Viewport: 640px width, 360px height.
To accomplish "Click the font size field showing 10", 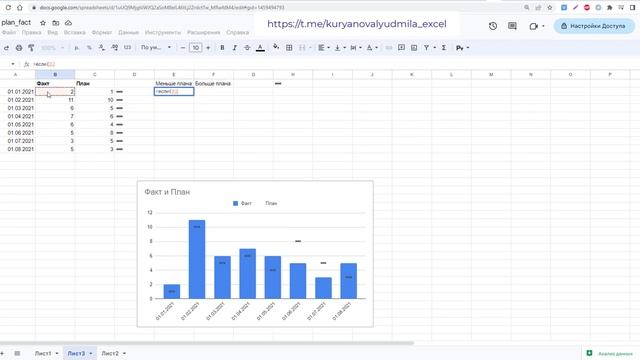I will [x=196, y=48].
